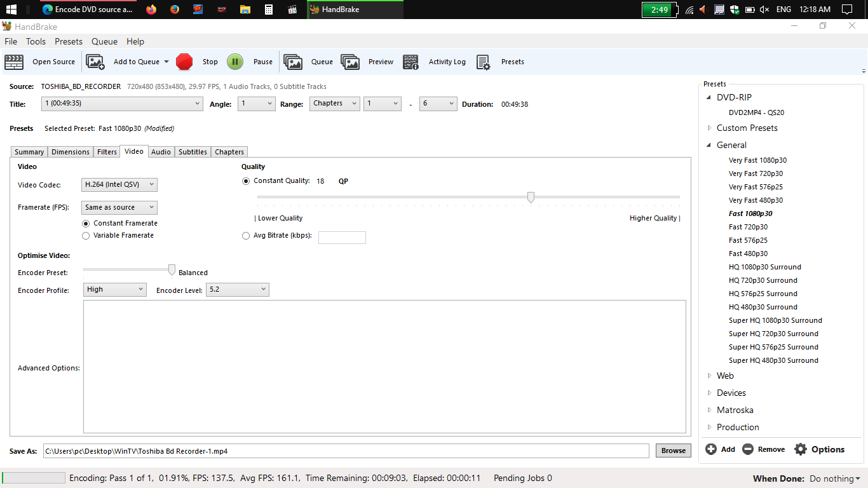This screenshot has width=868, height=488.
Task: Click the Presets toolbar icon
Action: pos(483,62)
